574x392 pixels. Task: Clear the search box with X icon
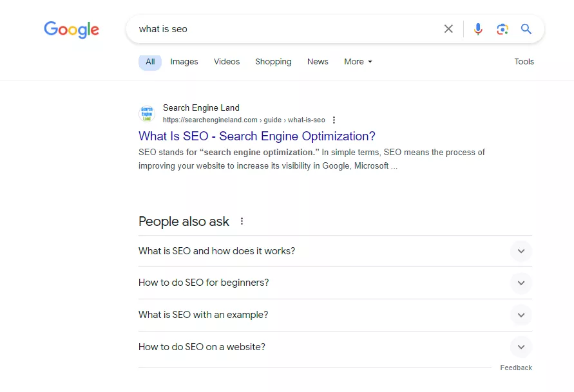point(448,29)
